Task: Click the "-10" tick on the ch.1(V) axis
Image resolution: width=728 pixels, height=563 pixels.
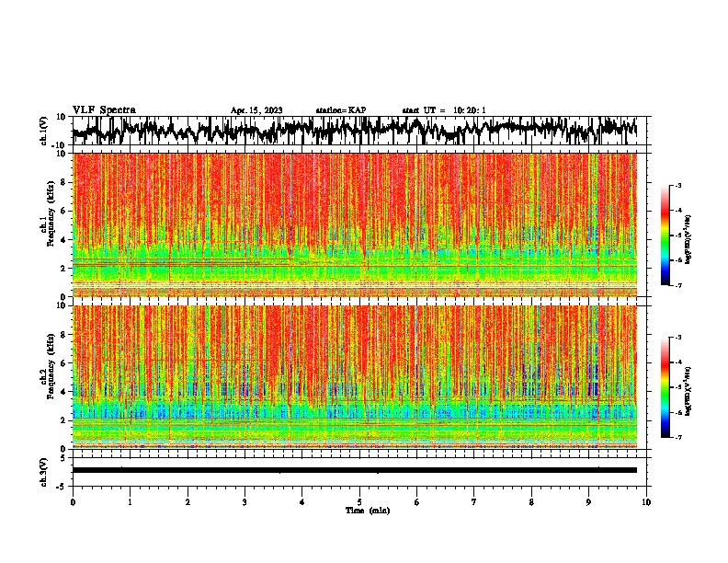Action: tap(59, 145)
